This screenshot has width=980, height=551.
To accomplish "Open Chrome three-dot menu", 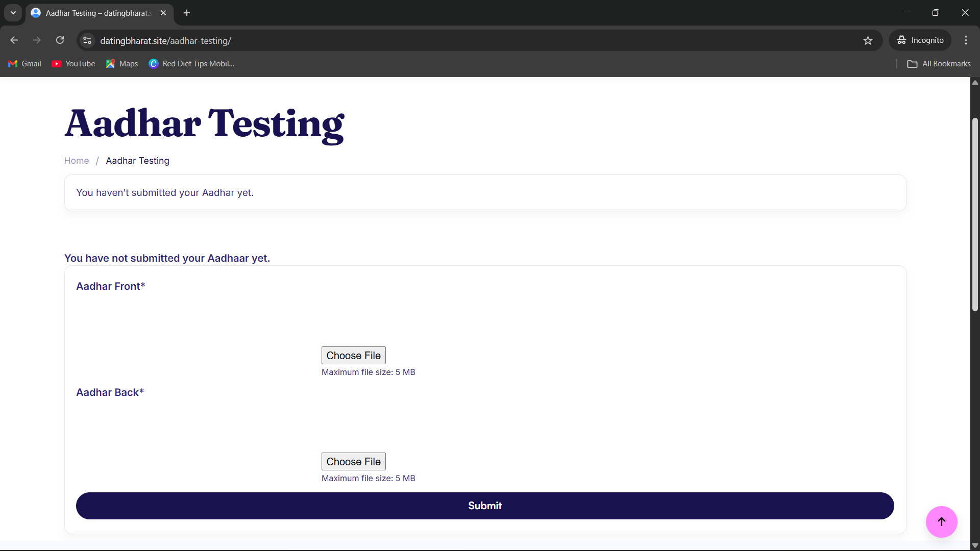I will click(966, 40).
